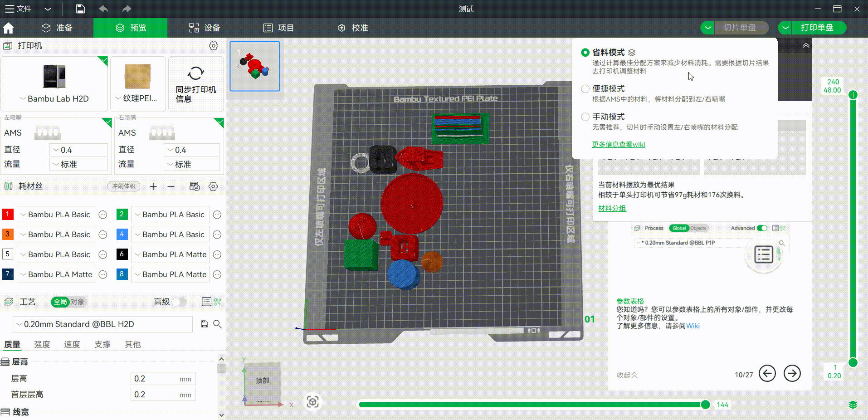Open left nozzle flow 标准 dropdown
This screenshot has width=868, height=420.
pyautogui.click(x=78, y=164)
